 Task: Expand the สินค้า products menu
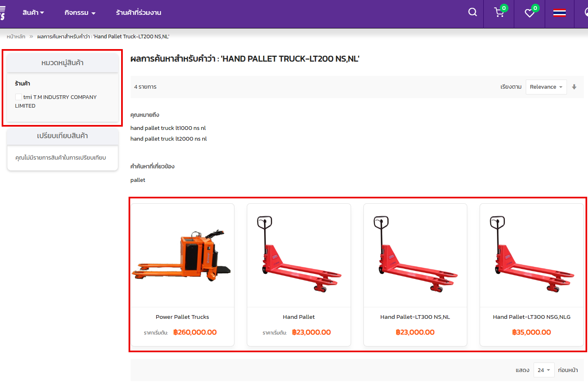point(33,13)
